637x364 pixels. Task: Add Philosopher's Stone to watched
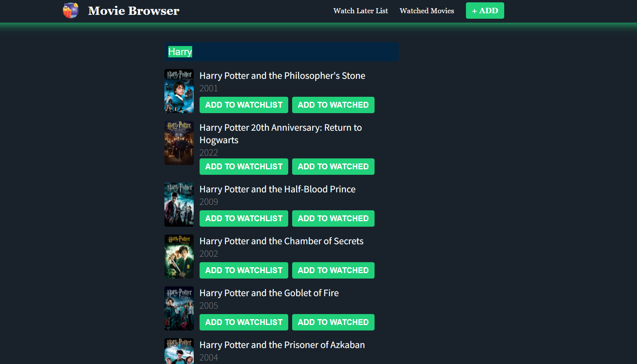coord(333,105)
